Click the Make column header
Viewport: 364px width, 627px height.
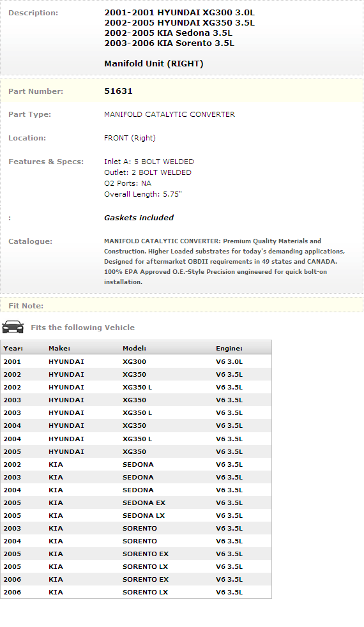[x=59, y=348]
